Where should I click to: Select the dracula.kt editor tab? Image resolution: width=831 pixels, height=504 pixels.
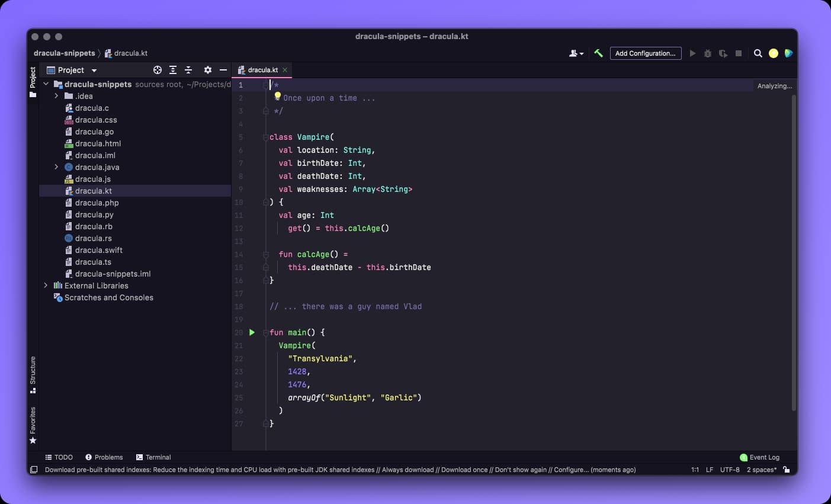[262, 69]
